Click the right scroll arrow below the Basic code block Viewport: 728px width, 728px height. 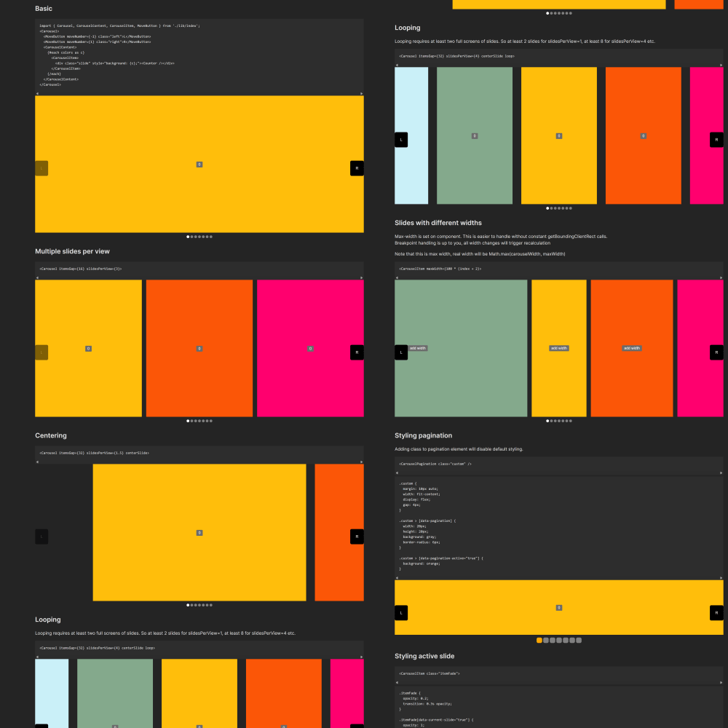pos(362,94)
